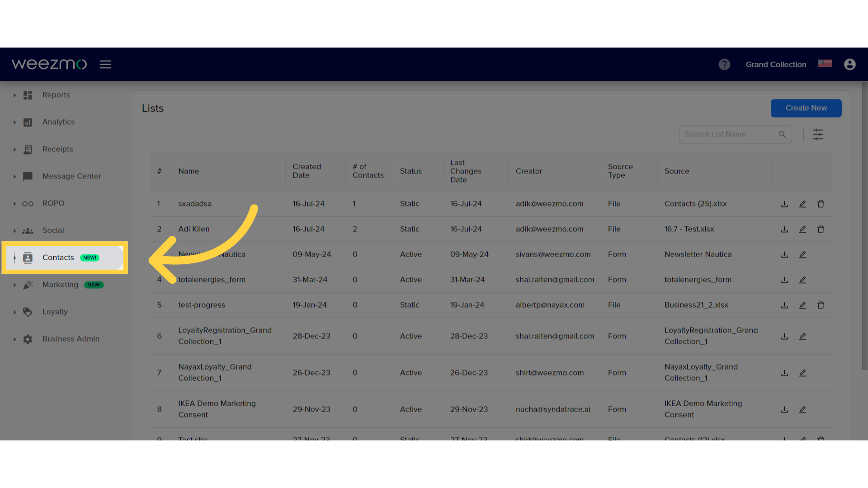This screenshot has width=868, height=488.
Task: Edit the Newsletter Nautica list
Action: 802,254
